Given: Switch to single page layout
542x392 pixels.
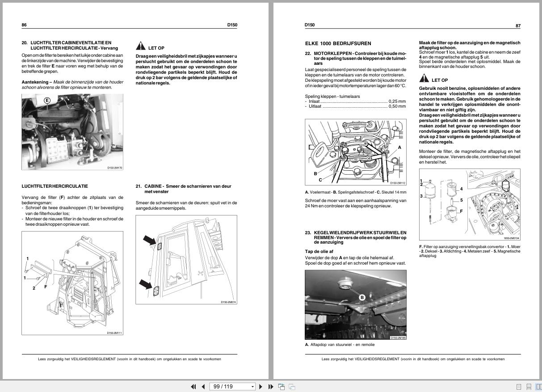Looking at the screenshot, I should (519, 387).
